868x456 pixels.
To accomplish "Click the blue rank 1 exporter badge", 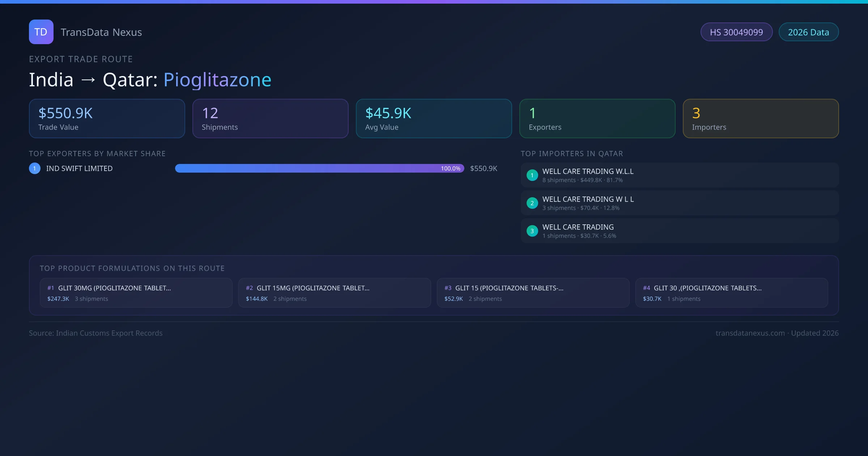I will 35,168.
